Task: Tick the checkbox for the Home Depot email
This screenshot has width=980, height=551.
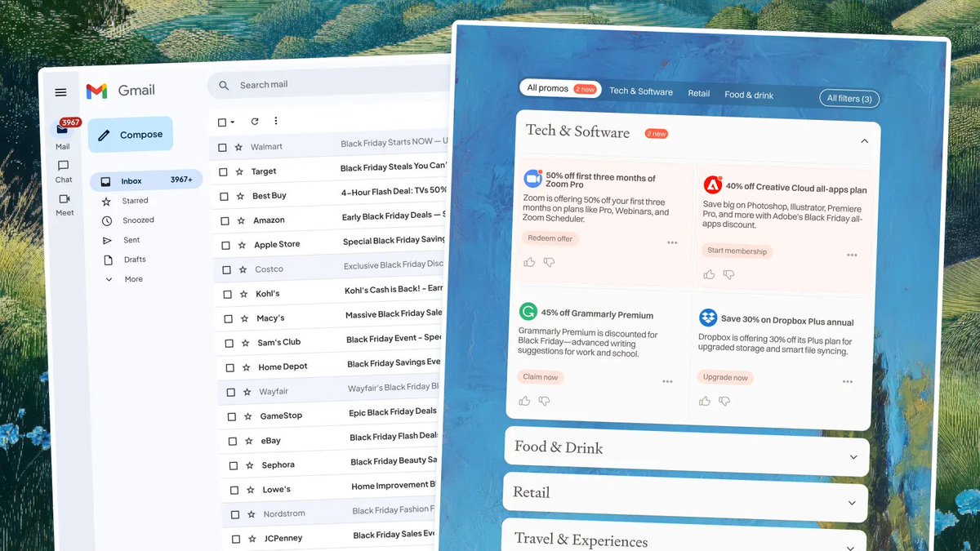Action: pyautogui.click(x=229, y=367)
